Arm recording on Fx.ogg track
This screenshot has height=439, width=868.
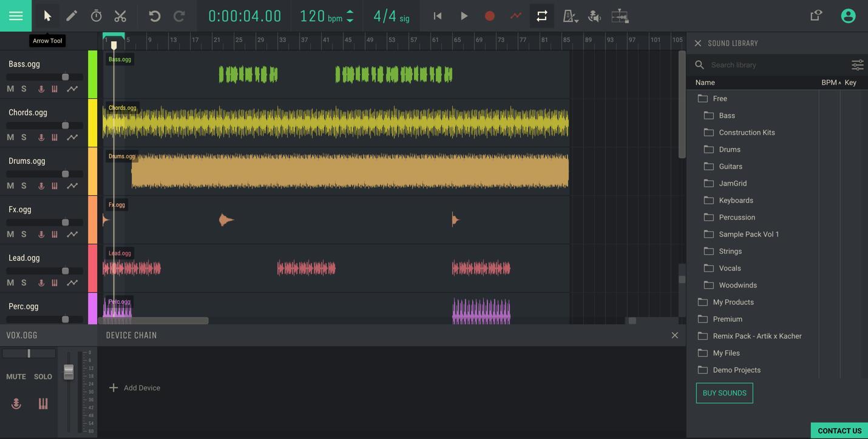coord(41,234)
